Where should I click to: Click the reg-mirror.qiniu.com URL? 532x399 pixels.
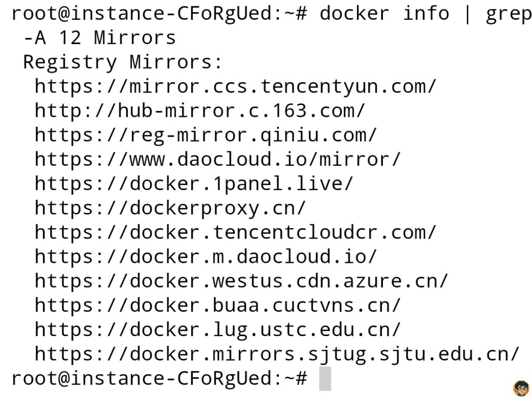click(x=206, y=135)
